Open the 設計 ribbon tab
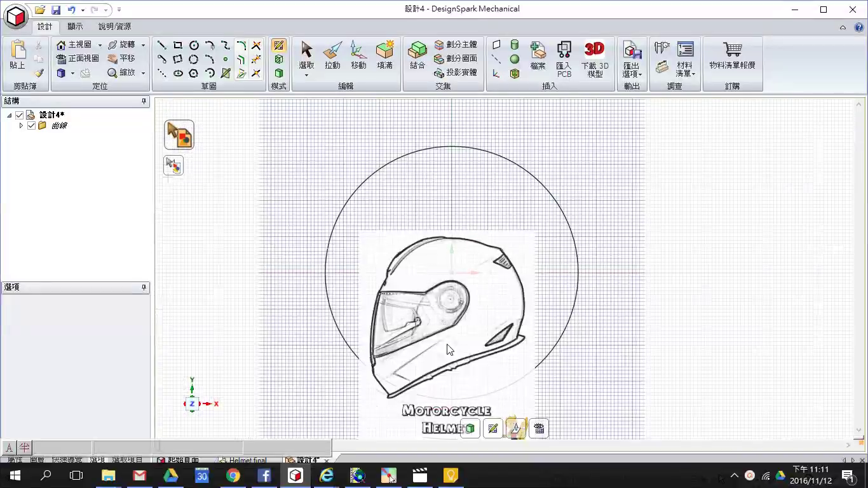Viewport: 868px width, 488px height. point(45,27)
